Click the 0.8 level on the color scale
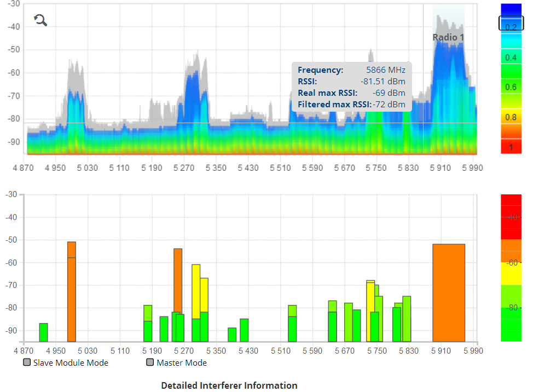 (511, 117)
